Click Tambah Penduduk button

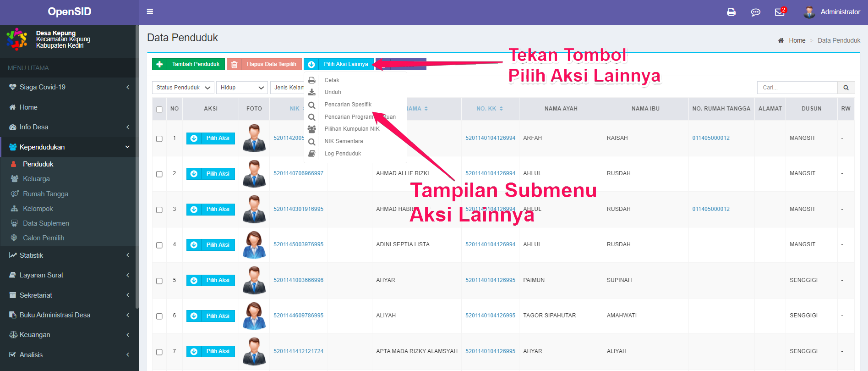tap(188, 64)
